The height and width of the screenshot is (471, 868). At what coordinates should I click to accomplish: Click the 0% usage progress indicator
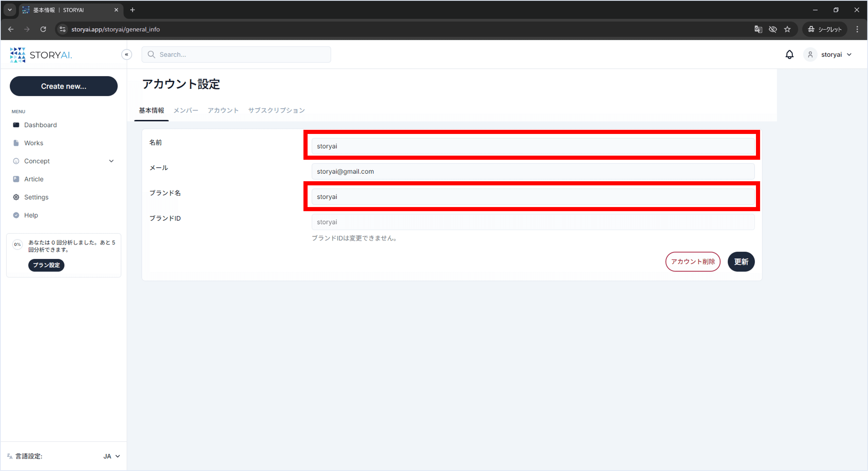coord(17,244)
